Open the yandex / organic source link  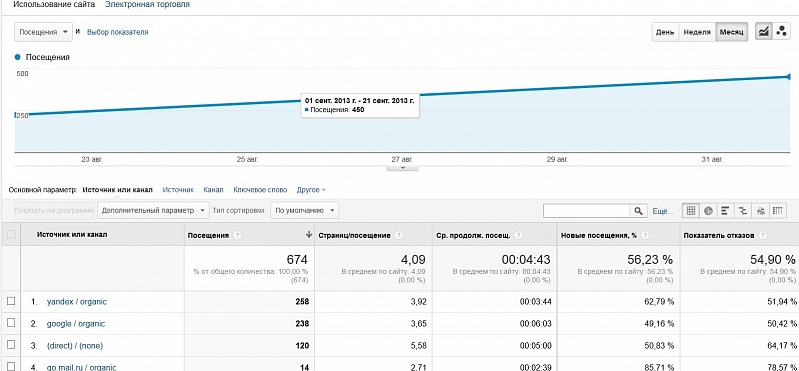point(77,301)
